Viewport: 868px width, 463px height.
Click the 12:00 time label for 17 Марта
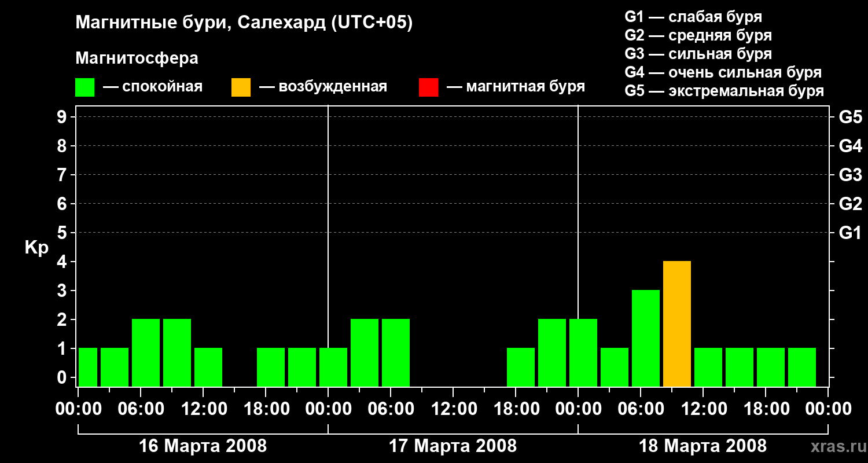coord(453,409)
